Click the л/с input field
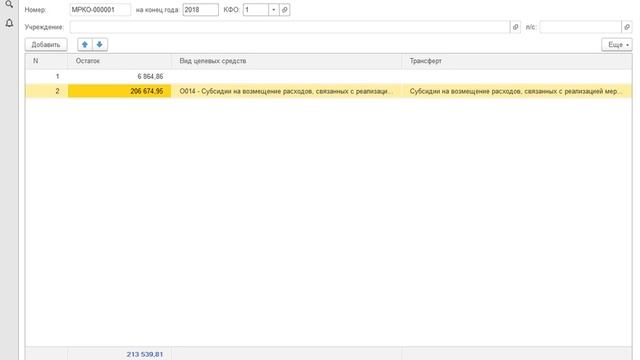The width and height of the screenshot is (640, 360). [x=580, y=27]
